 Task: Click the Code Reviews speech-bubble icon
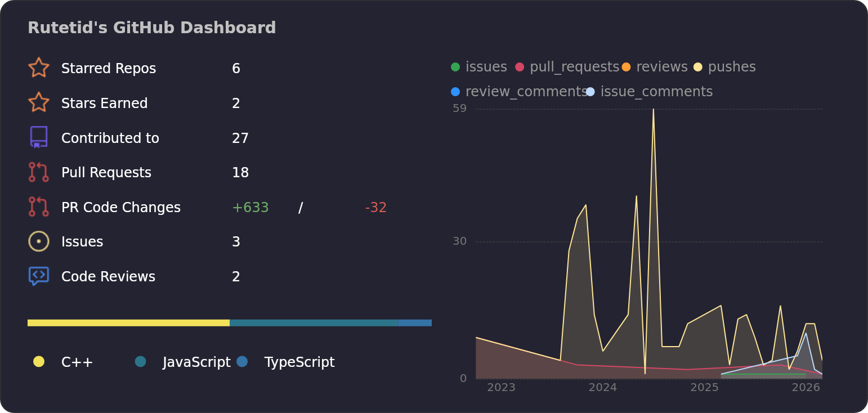(x=38, y=276)
